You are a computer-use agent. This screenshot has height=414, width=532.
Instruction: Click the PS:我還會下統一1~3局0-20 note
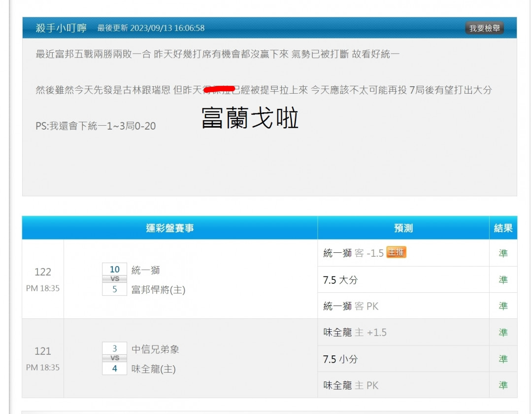point(96,126)
